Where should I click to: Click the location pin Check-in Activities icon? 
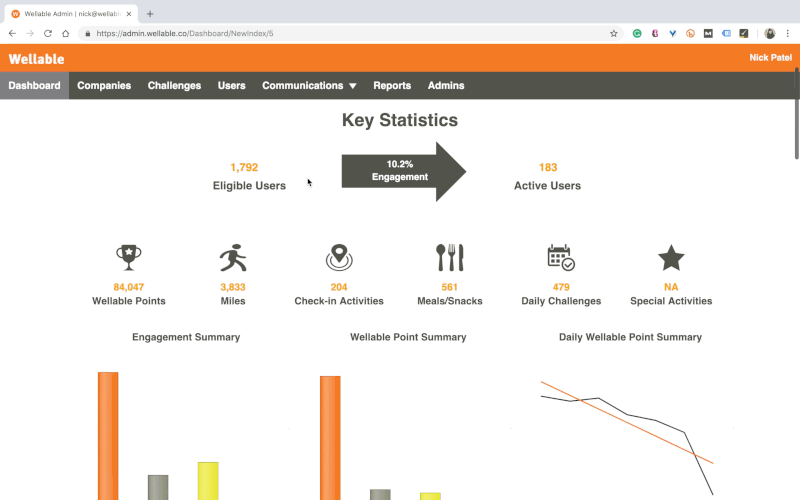(339, 258)
